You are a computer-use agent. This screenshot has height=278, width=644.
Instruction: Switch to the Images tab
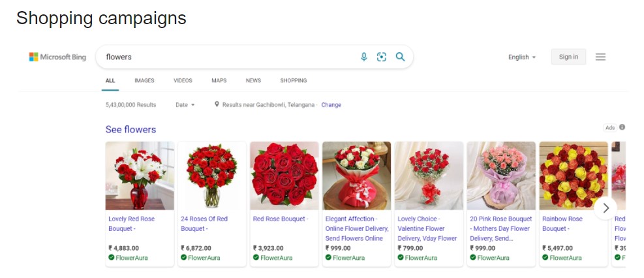coord(144,80)
